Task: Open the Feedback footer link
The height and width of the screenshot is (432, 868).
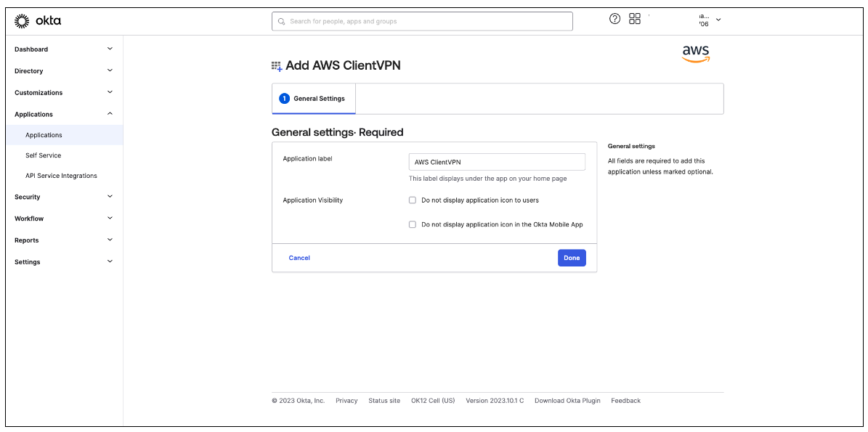Action: pos(625,401)
